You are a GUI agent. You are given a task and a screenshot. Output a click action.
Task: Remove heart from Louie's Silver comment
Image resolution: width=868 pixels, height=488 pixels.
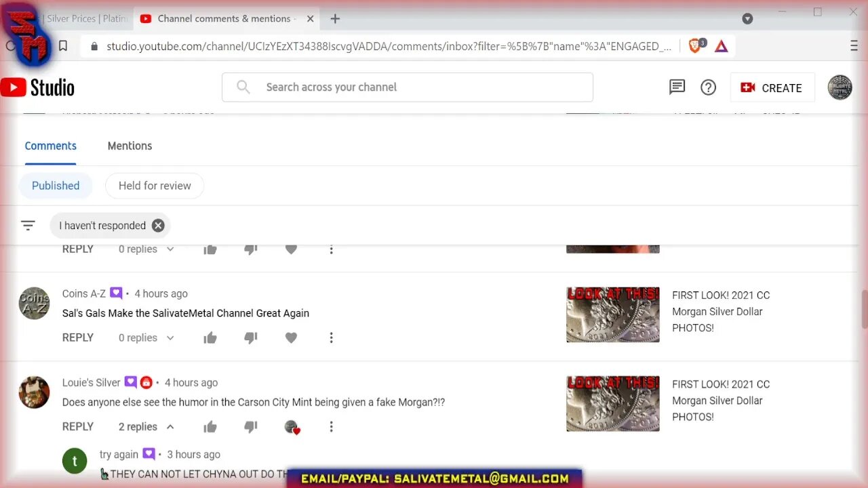click(x=292, y=427)
